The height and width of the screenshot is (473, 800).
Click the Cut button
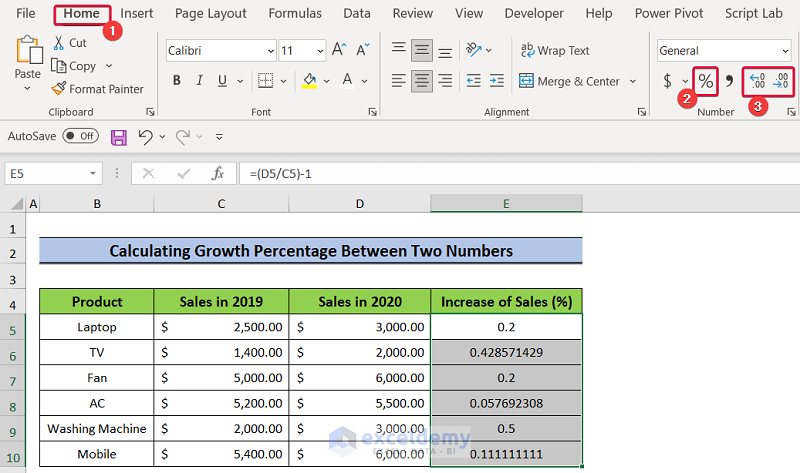pyautogui.click(x=69, y=43)
